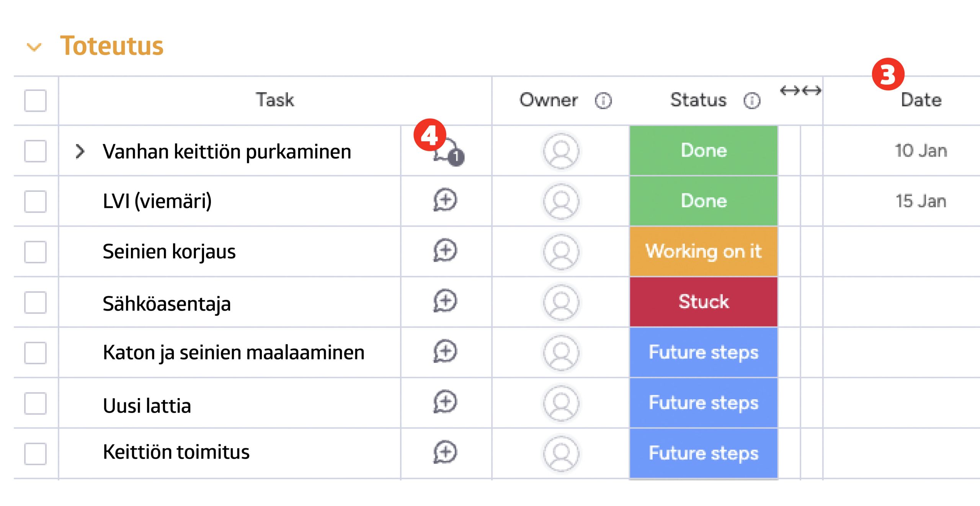Image resolution: width=980 pixels, height=506 pixels.
Task: Open the Katon ja seinien maalaaminen task
Action: [x=234, y=353]
